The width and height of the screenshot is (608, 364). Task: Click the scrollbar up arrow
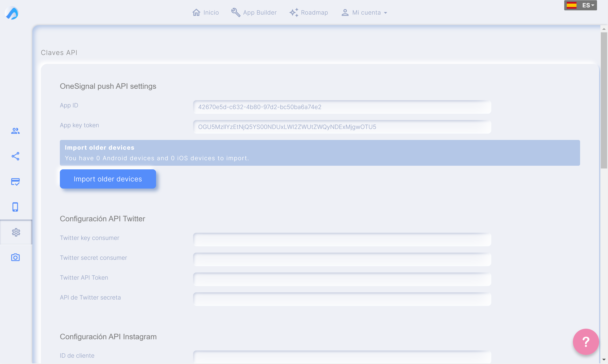(x=604, y=29)
